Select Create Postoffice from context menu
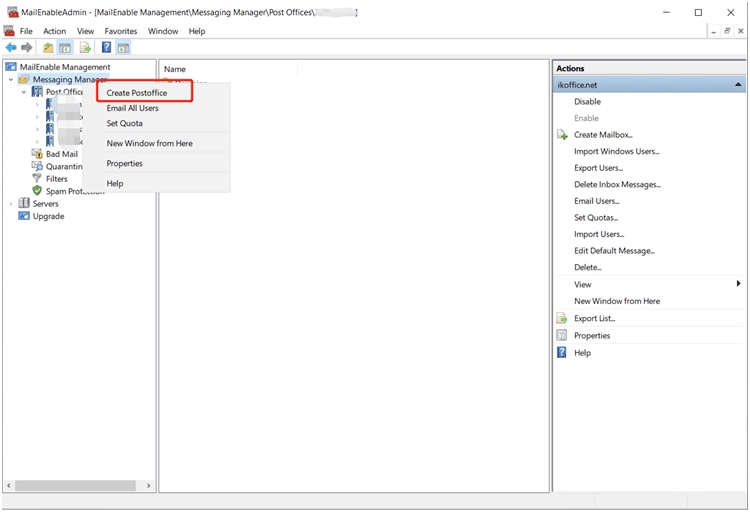 point(137,93)
